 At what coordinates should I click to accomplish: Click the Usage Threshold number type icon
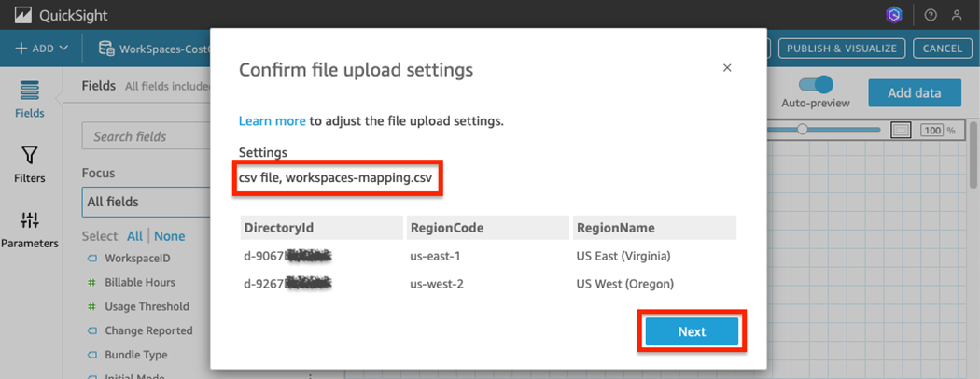point(91,306)
